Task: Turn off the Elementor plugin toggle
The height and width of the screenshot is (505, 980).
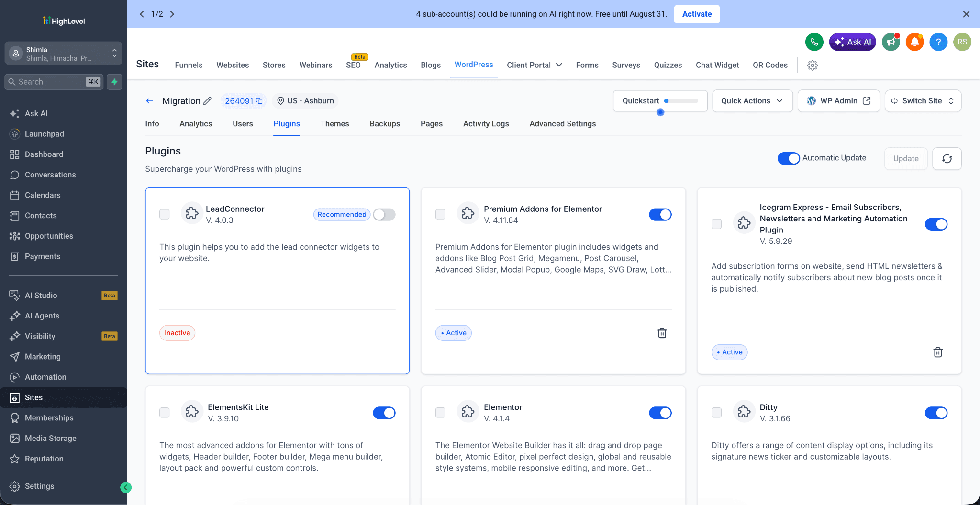Action: coord(660,413)
